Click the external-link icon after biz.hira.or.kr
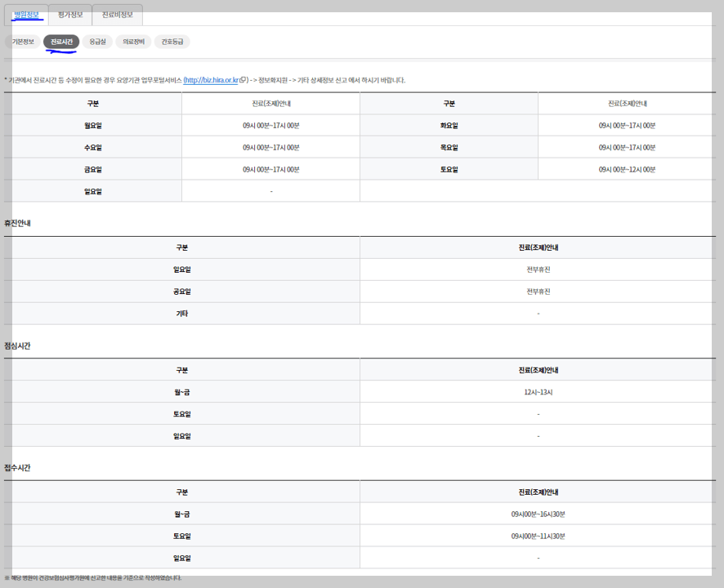Image resolution: width=724 pixels, height=588 pixels. tap(244, 80)
